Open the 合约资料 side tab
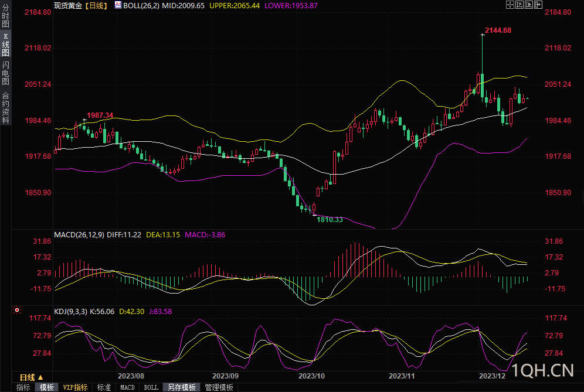 coord(5,107)
